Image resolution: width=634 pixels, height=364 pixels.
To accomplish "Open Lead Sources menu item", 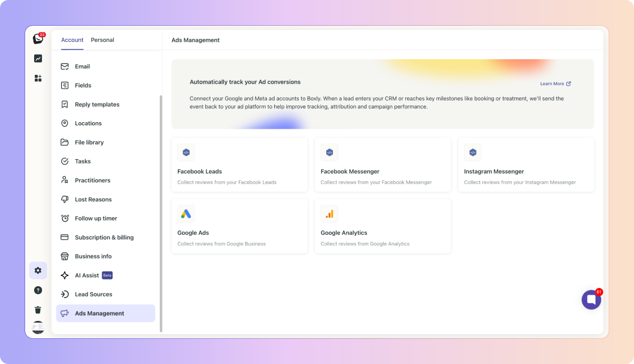I will (x=105, y=295).
